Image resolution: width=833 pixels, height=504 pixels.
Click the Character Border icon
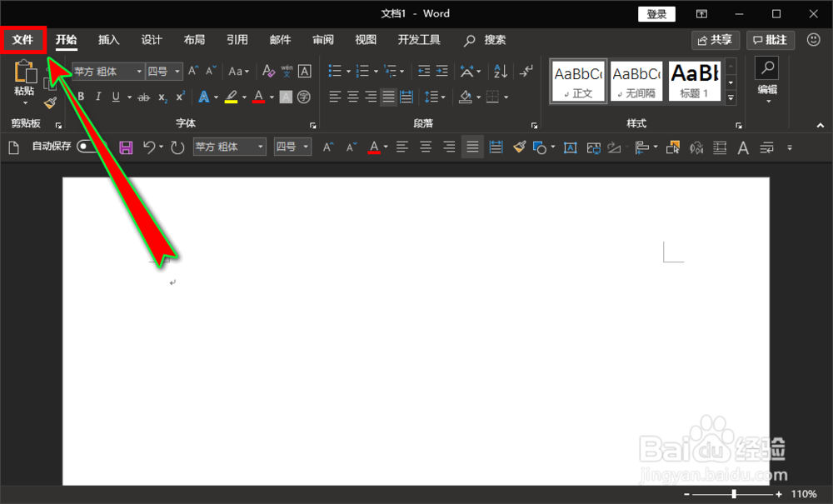point(304,71)
